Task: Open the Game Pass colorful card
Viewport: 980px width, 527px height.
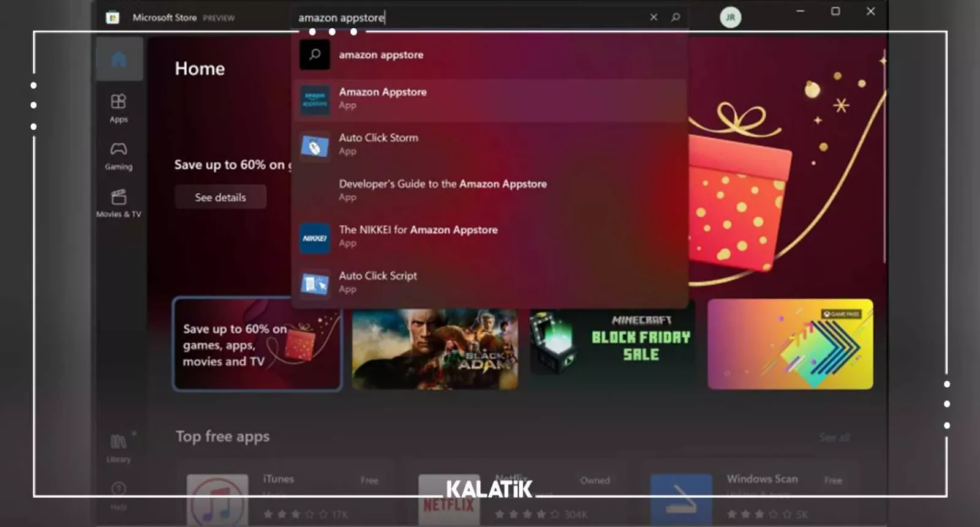Action: (x=790, y=344)
